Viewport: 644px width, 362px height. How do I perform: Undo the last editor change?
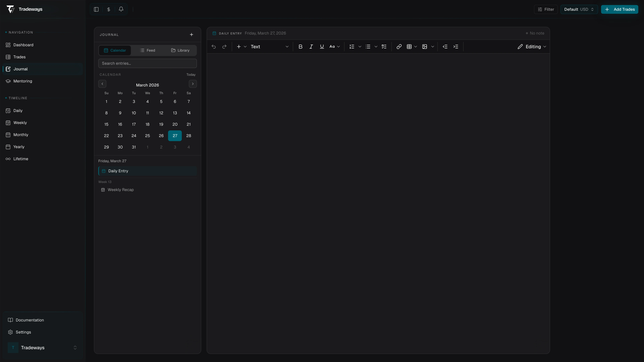[x=213, y=46]
